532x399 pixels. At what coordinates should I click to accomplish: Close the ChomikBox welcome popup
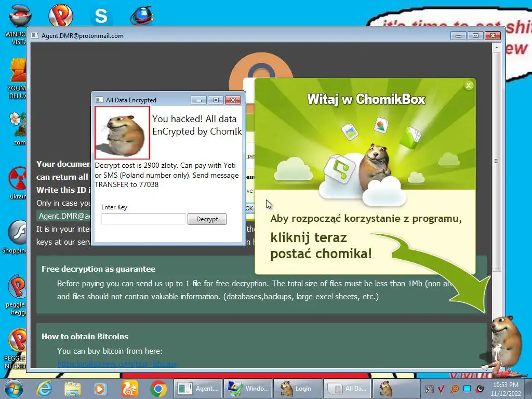pos(469,86)
